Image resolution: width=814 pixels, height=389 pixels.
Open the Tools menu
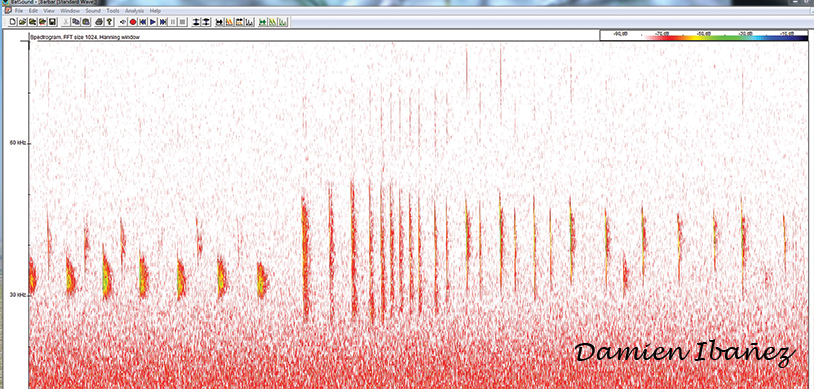point(113,11)
